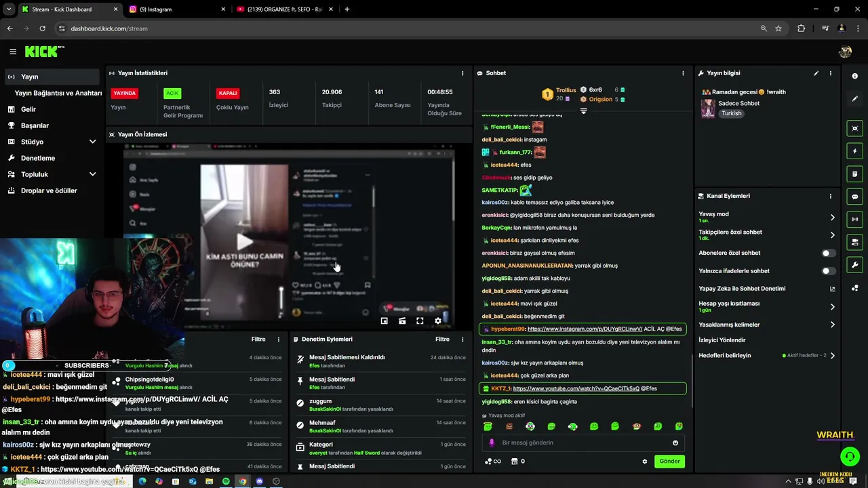Click the Turkish language tag
The height and width of the screenshot is (488, 868).
tap(732, 113)
